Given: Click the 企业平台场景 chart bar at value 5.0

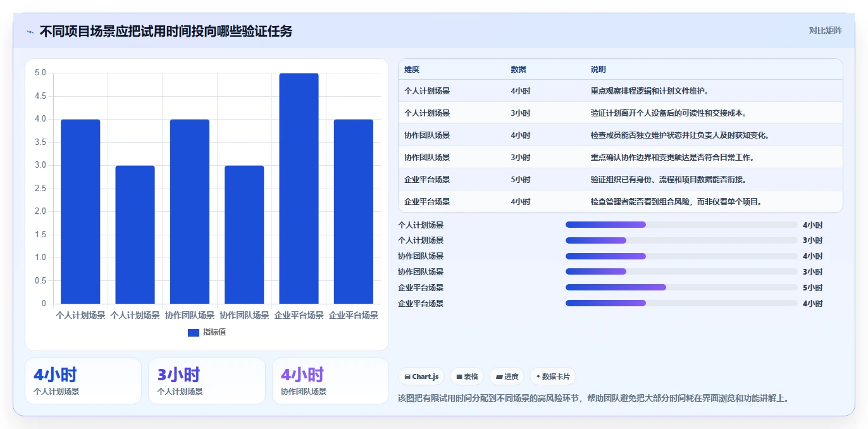Looking at the screenshot, I should [x=299, y=189].
